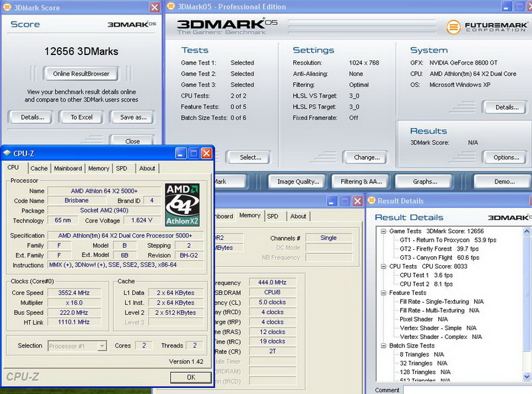The height and width of the screenshot is (394, 532).
Task: Select Vertex Shader - Complex row
Action: pyautogui.click(x=441, y=337)
